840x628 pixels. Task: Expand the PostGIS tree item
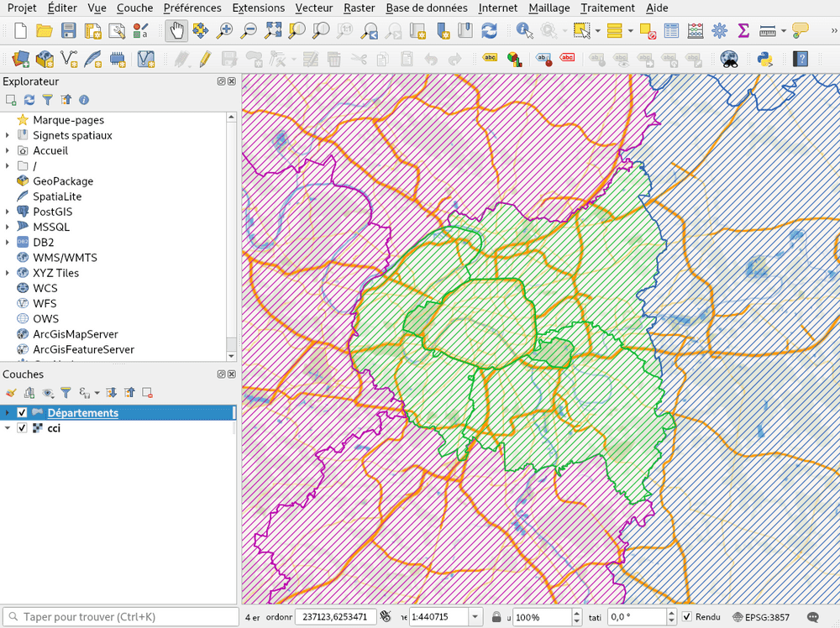click(x=8, y=212)
